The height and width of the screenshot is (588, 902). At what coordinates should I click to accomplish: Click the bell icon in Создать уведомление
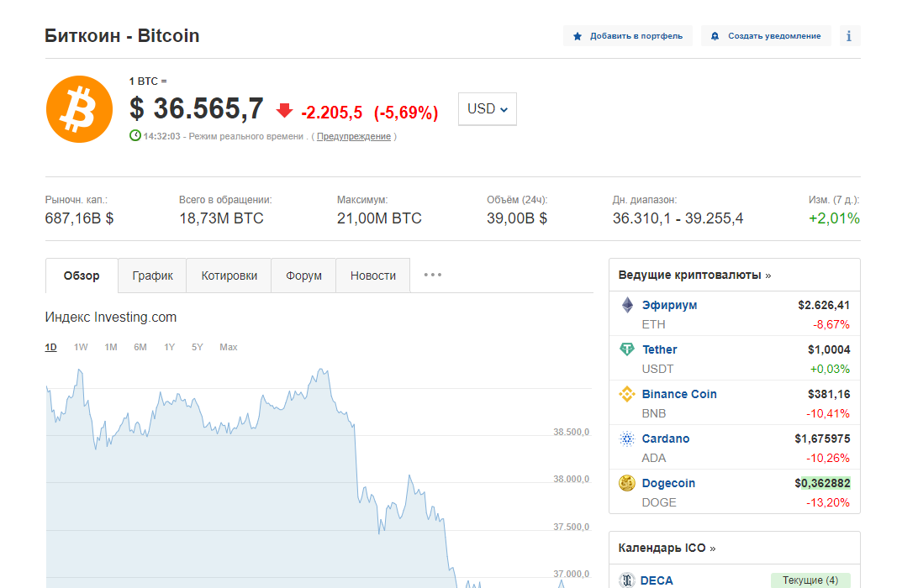pos(715,36)
